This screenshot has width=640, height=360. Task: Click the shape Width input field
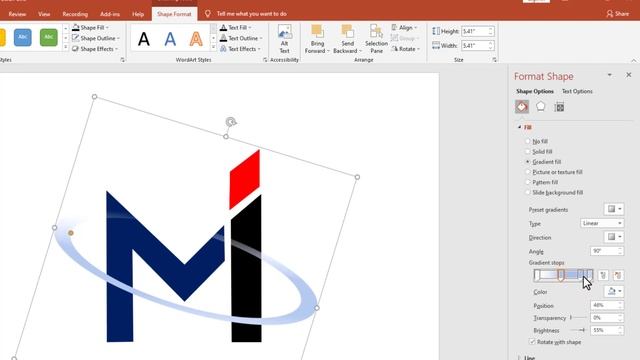coord(475,45)
